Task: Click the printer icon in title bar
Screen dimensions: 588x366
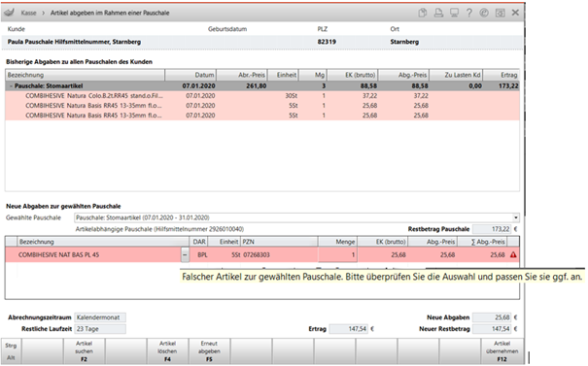Action: coord(438,13)
